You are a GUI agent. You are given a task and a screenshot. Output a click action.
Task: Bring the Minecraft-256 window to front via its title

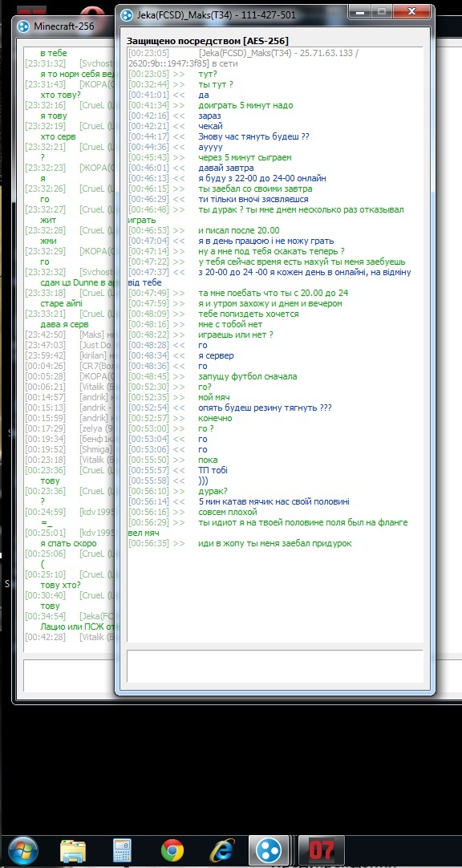click(x=64, y=26)
